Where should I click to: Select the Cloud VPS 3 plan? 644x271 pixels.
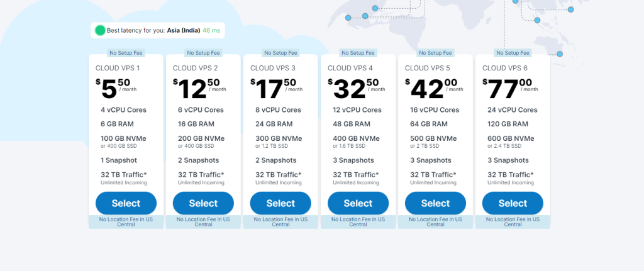(280, 203)
